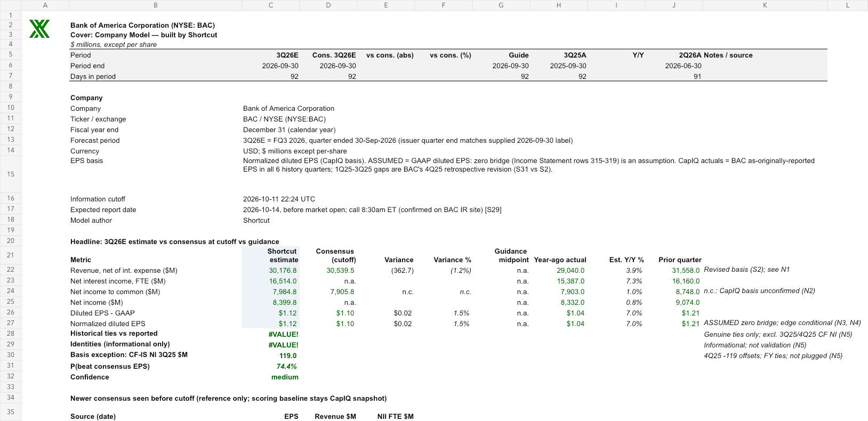
Task: Click the '3Q26E' period header cell
Action: (x=287, y=55)
